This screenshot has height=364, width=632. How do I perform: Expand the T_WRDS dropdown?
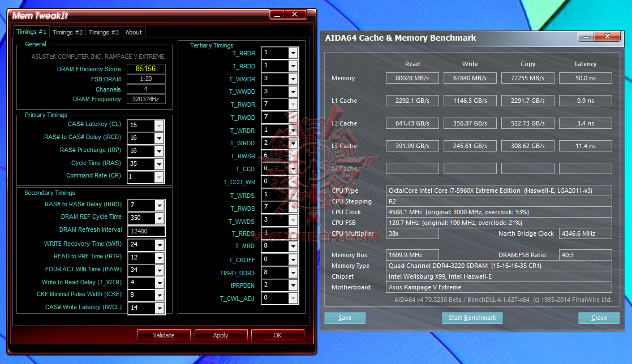[293, 194]
